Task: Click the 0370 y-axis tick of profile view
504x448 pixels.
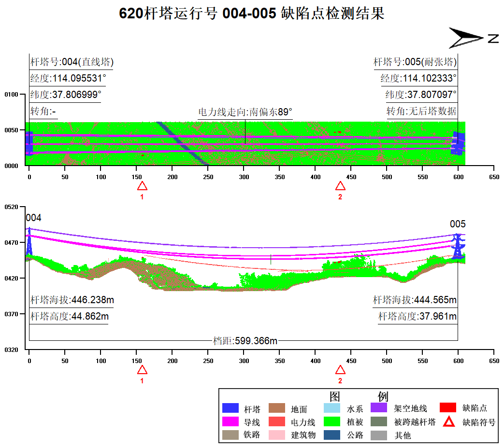Action: pos(11,314)
